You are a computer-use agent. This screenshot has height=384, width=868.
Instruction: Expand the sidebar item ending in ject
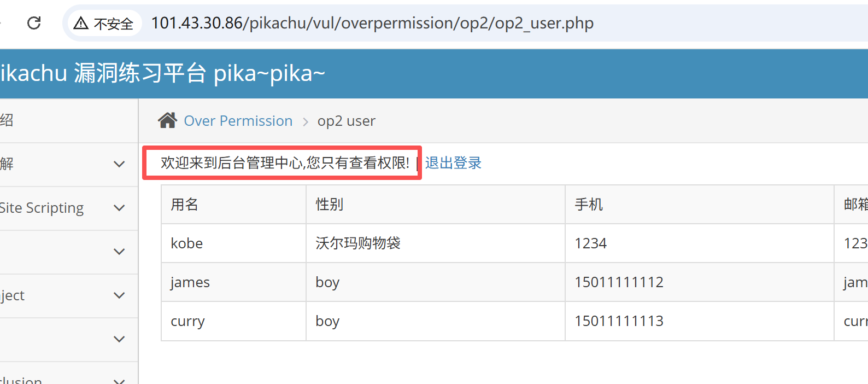pyautogui.click(x=119, y=295)
